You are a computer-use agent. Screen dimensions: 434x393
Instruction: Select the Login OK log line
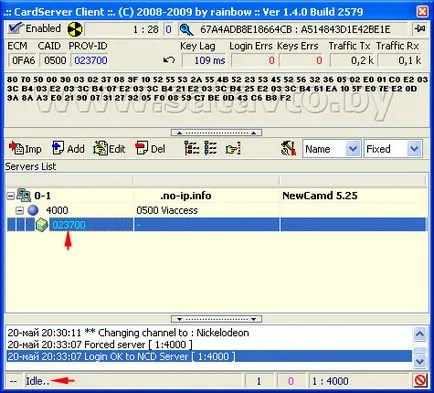209,356
